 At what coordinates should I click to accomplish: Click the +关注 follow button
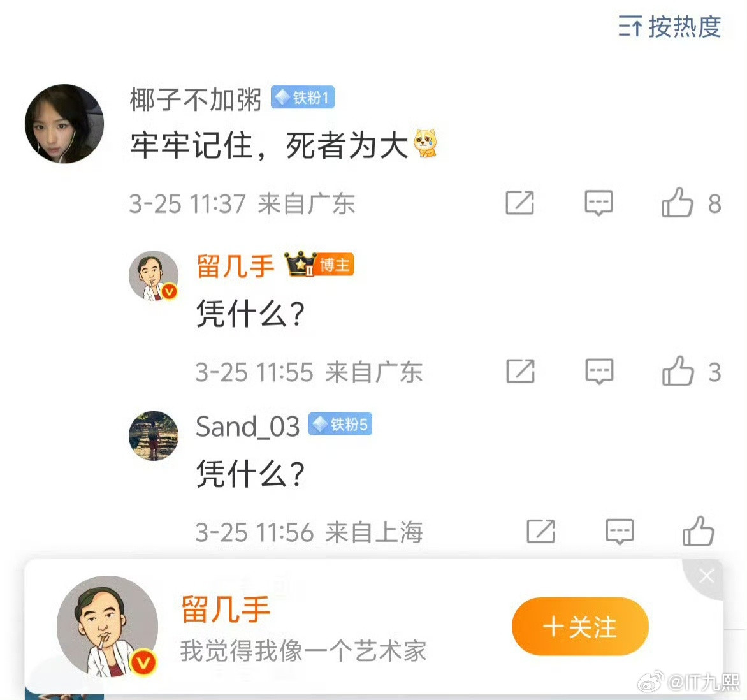pyautogui.click(x=579, y=627)
